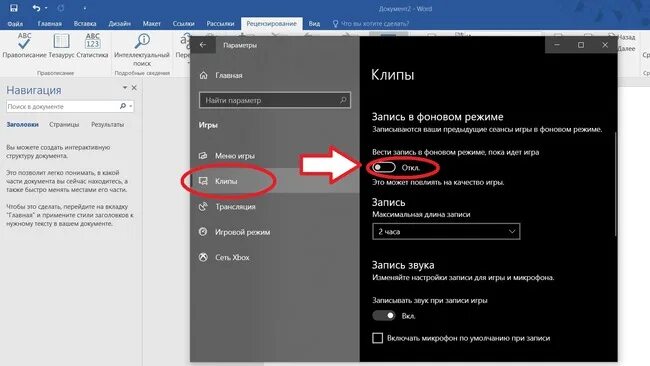
Task: Disable the 'Записывать звук при записи игры' toggle
Action: click(383, 315)
